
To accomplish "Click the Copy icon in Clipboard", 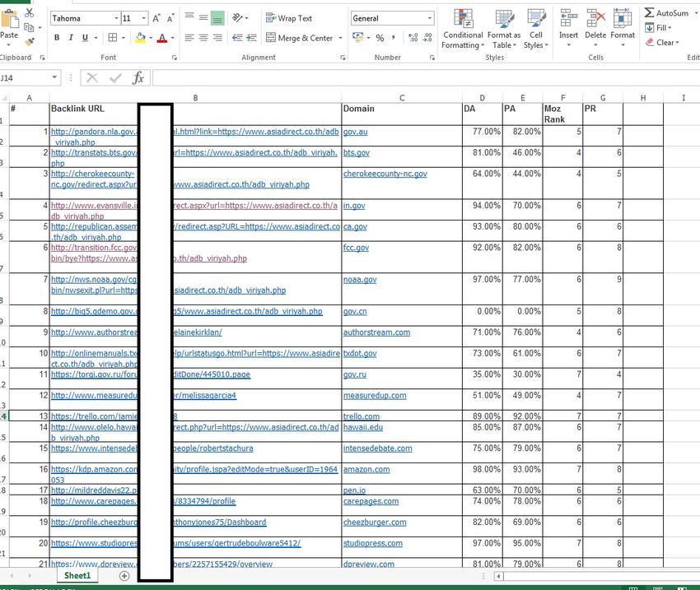I will [29, 28].
